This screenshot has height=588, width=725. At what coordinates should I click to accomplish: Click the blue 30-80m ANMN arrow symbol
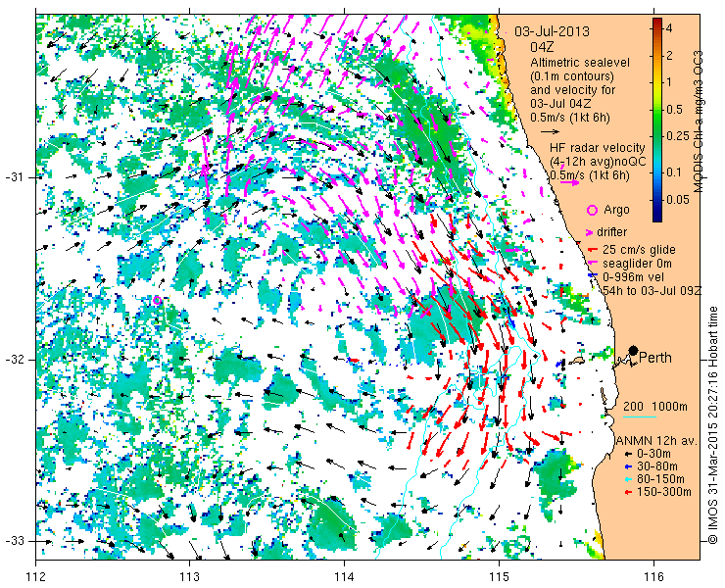click(x=628, y=466)
